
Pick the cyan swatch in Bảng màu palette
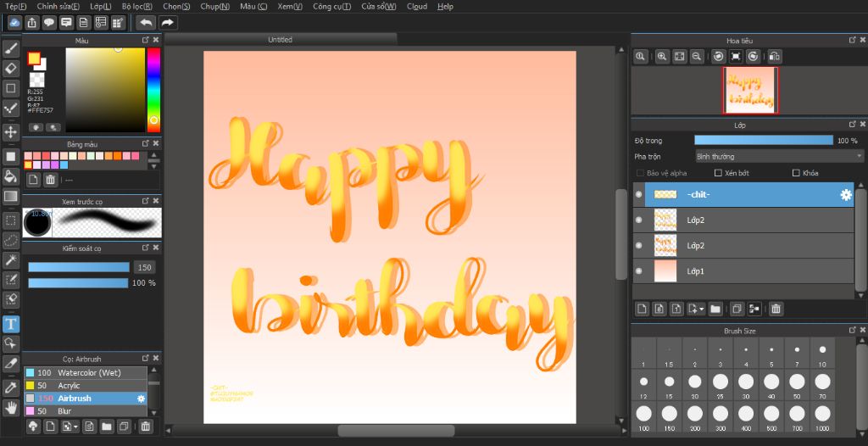[x=64, y=165]
